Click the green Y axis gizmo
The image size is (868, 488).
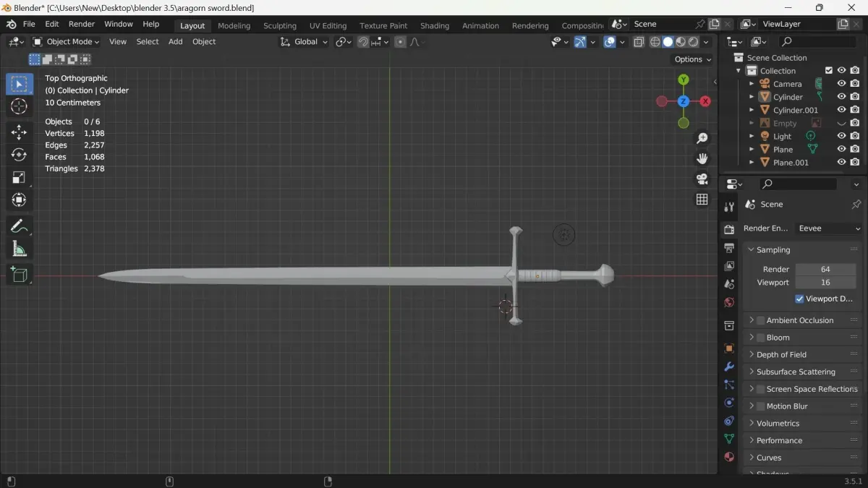(684, 80)
